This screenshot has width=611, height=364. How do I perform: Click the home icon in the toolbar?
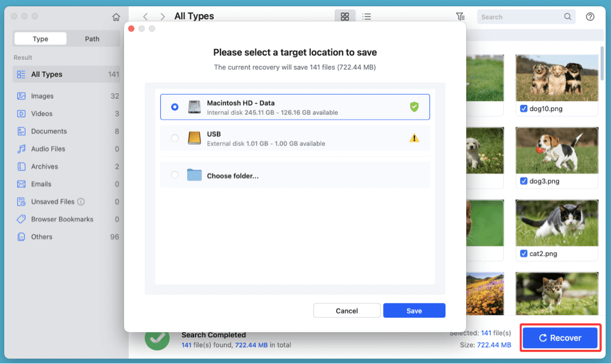click(x=115, y=17)
